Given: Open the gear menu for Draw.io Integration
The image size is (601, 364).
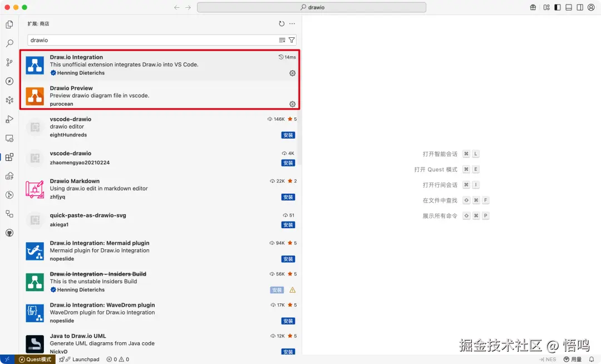Looking at the screenshot, I should [x=293, y=73].
